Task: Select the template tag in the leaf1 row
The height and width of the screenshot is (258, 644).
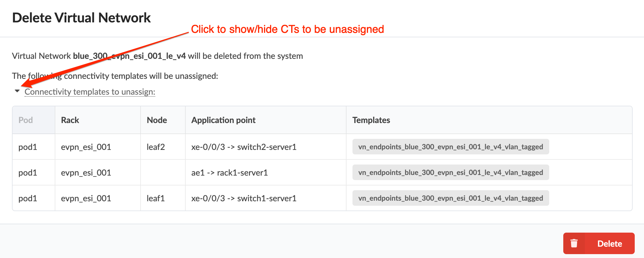Action: pyautogui.click(x=450, y=198)
